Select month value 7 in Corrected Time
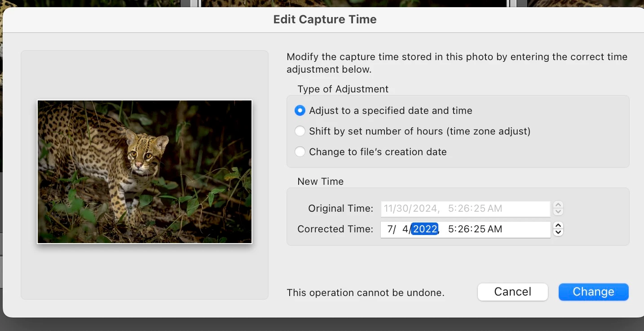This screenshot has height=331, width=644. [x=389, y=229]
